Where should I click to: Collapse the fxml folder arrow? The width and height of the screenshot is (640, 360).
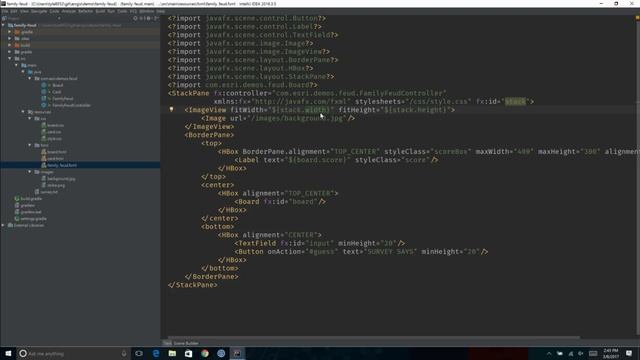tap(30, 145)
